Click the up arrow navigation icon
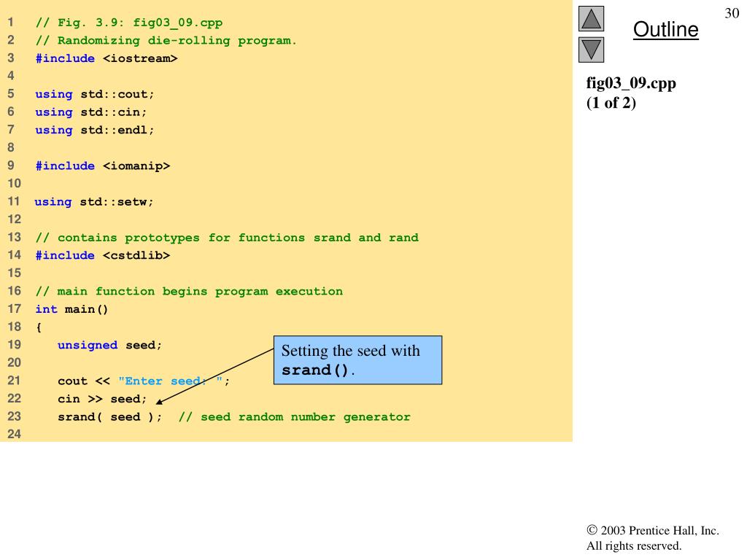This screenshot has width=747, height=560. pyautogui.click(x=591, y=18)
